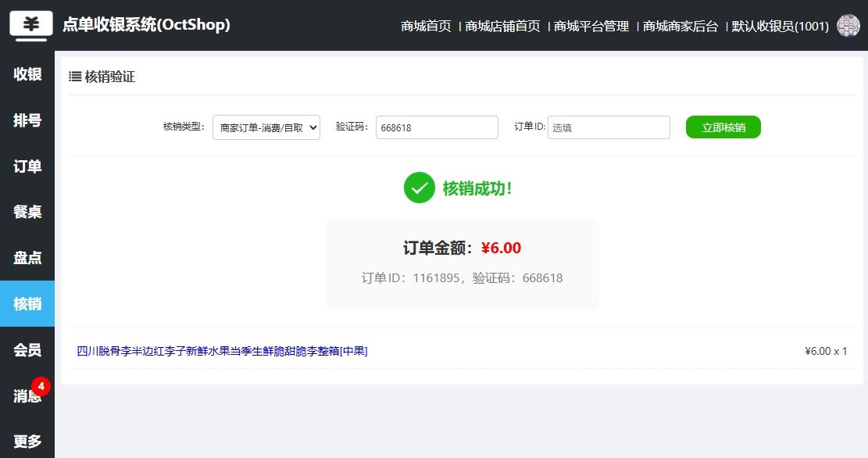Open 会员 in the sidebar
The width and height of the screenshot is (868, 458).
(27, 349)
